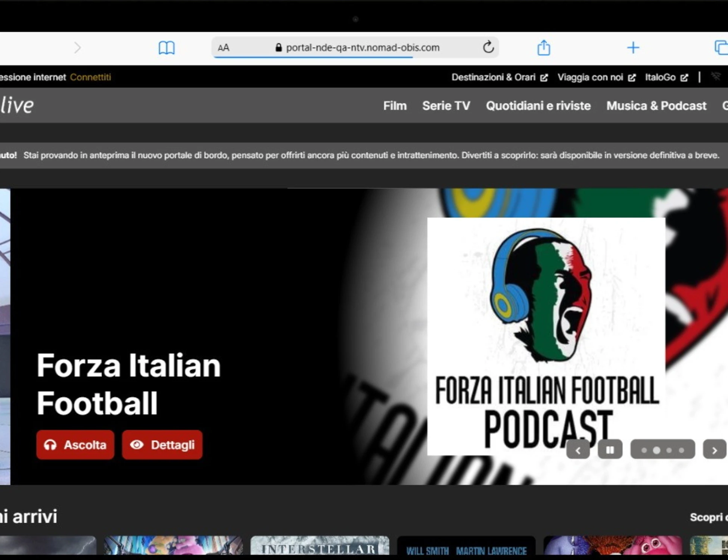This screenshot has height=560, width=728.
Task: Open the Destinazioni & Orari link
Action: coord(500,77)
